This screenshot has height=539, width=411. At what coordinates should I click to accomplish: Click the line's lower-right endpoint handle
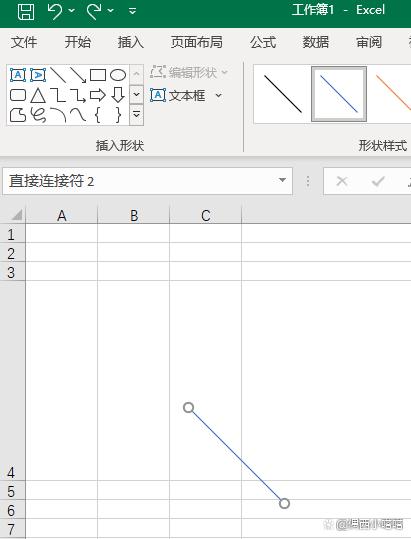click(284, 504)
